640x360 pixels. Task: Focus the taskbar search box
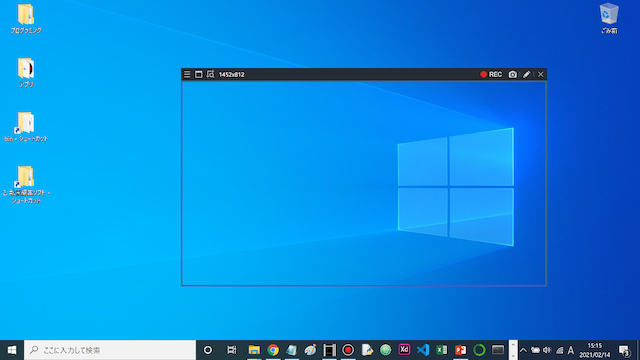pyautogui.click(x=110, y=350)
